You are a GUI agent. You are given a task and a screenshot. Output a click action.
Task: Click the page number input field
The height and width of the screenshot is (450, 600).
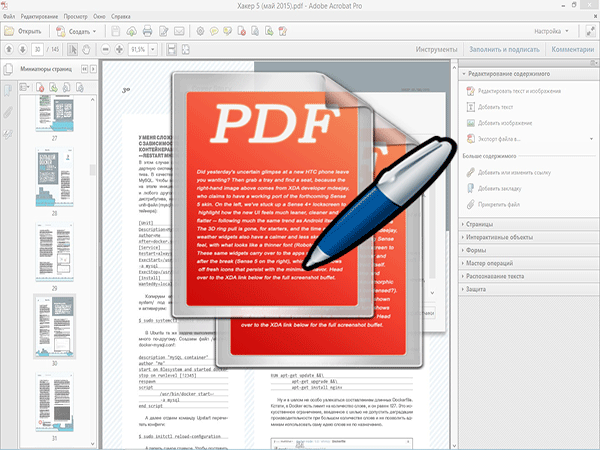[37, 49]
